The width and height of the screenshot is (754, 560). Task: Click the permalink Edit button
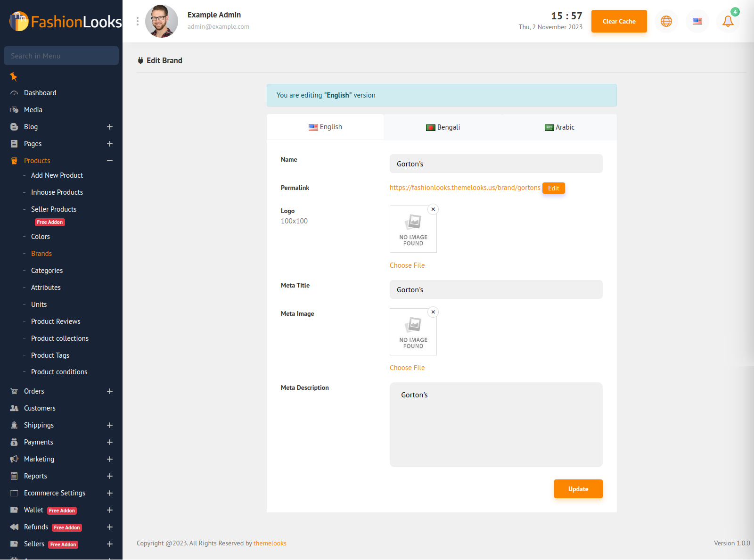553,188
